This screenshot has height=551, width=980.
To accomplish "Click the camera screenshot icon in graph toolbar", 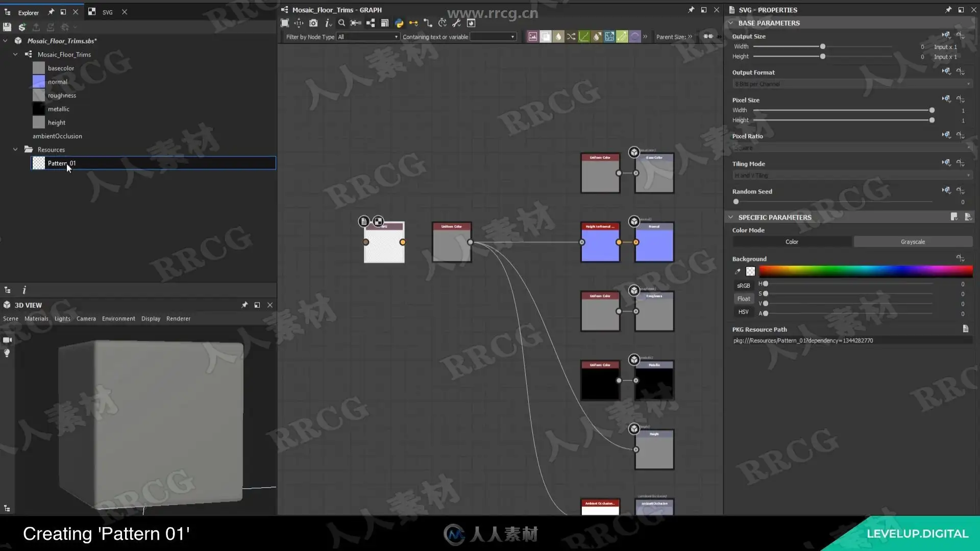I will click(313, 23).
